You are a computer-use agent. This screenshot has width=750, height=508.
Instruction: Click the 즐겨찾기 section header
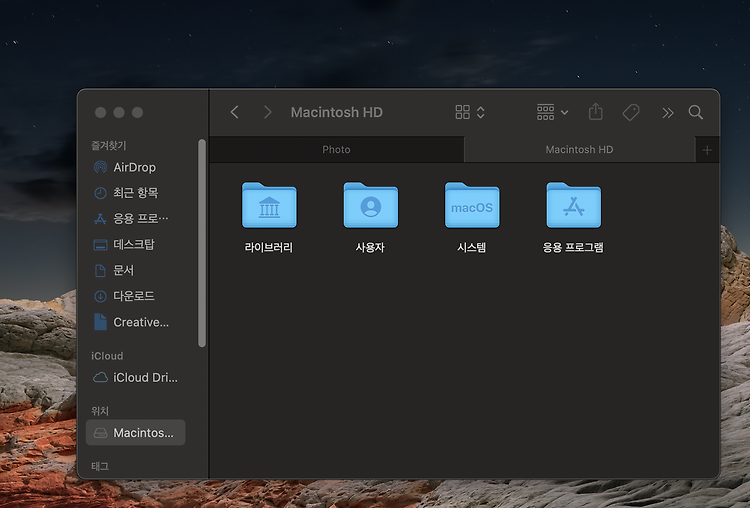[x=109, y=145]
